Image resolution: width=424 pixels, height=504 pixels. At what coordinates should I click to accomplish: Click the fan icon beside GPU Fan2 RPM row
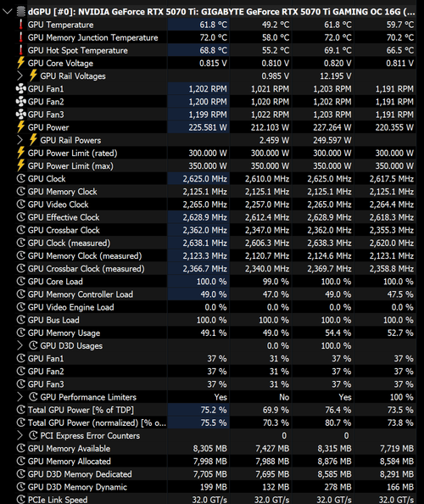tap(21, 102)
